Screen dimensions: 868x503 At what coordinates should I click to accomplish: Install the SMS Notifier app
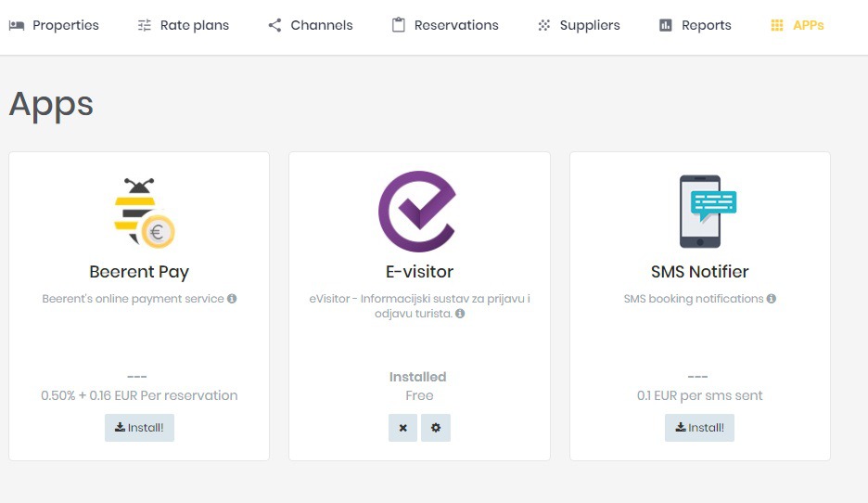(699, 428)
